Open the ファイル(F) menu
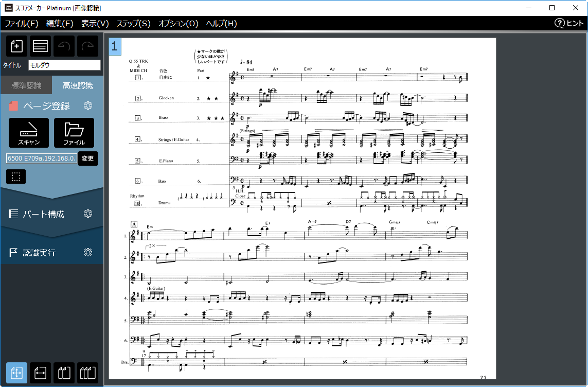This screenshot has height=387, width=588. tap(22, 24)
